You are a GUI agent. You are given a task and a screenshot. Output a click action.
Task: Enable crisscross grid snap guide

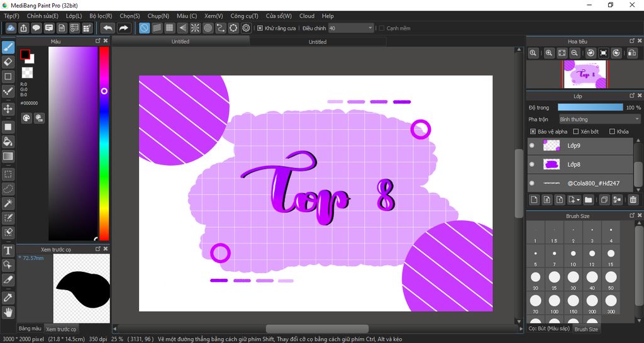pyautogui.click(x=170, y=28)
